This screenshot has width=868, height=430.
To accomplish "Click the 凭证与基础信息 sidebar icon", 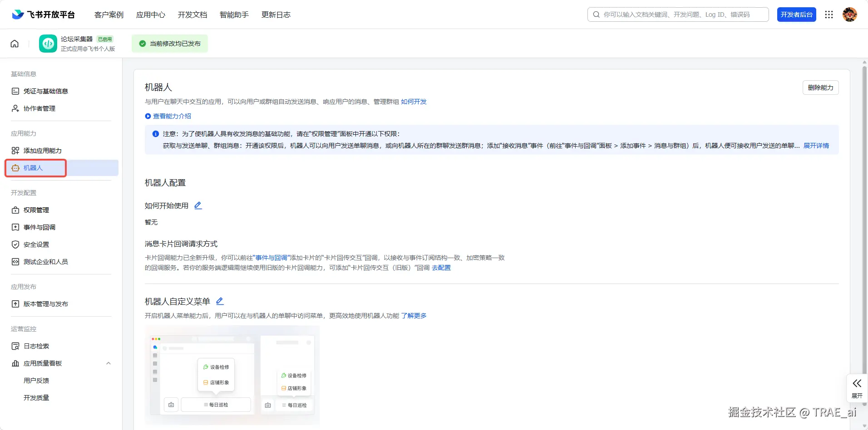I will pos(15,91).
